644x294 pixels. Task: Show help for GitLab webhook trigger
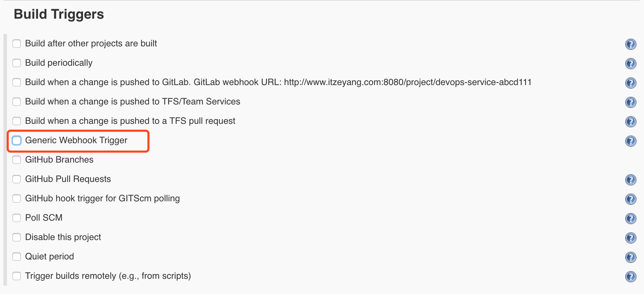631,83
